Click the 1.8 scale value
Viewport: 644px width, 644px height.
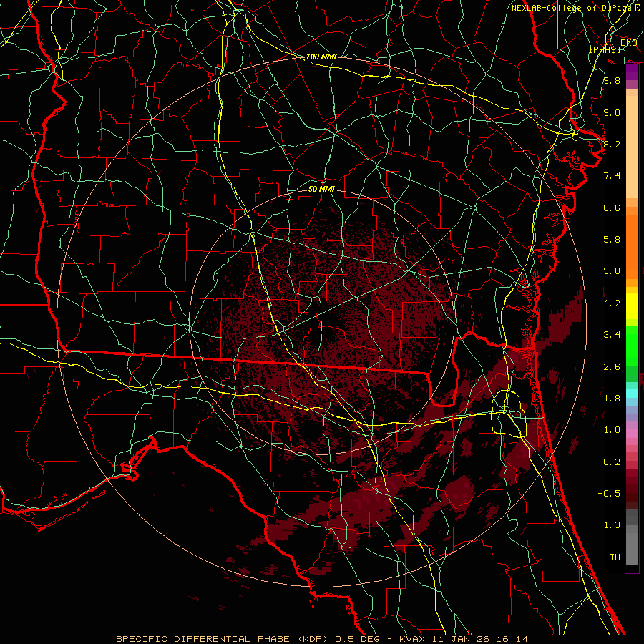tap(612, 399)
